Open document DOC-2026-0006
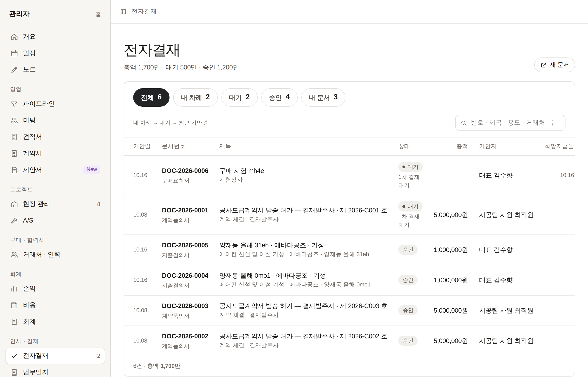Screen dimensions: 588x377 (x=185, y=171)
